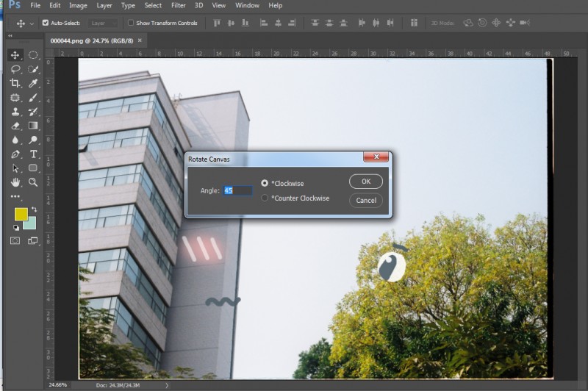Click the Align Left Edges icon
Viewport: 588px width, 391px height.
click(x=264, y=24)
